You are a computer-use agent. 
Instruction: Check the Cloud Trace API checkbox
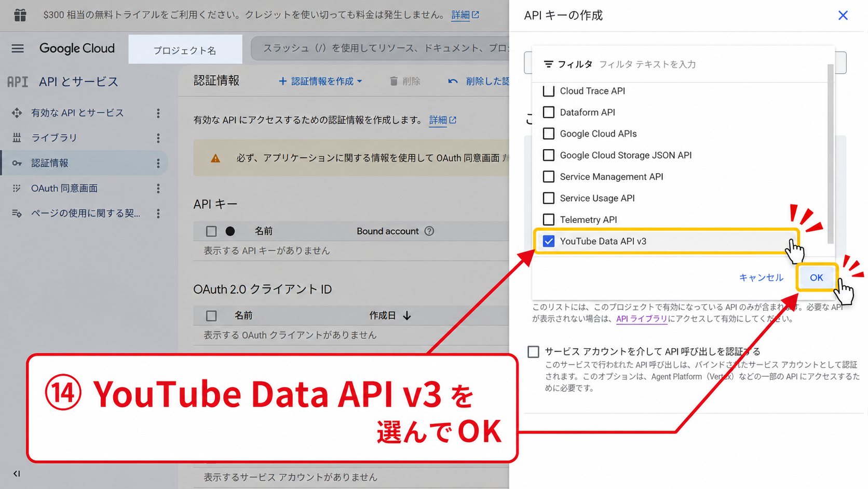pyautogui.click(x=549, y=91)
